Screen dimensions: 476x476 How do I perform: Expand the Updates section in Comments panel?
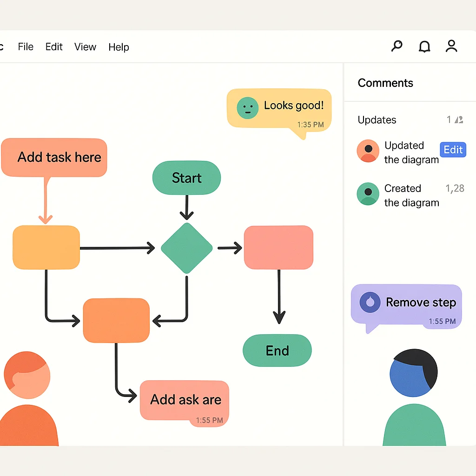point(377,120)
